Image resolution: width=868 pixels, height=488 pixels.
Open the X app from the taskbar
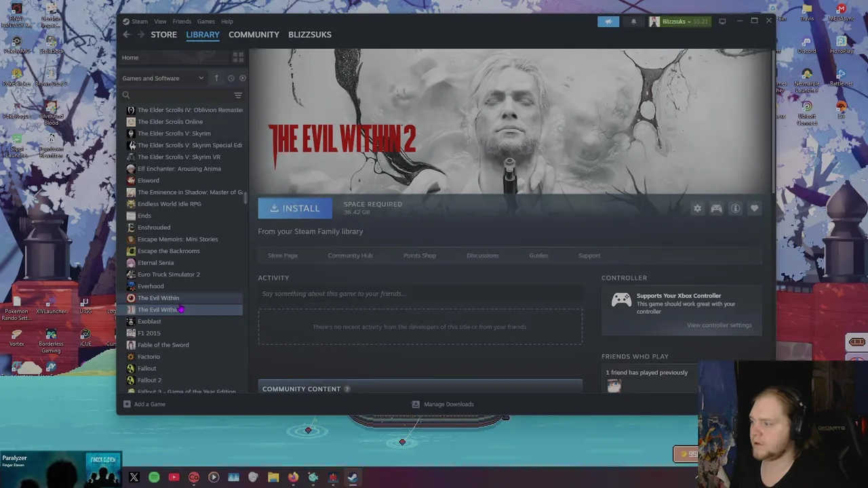[134, 477]
